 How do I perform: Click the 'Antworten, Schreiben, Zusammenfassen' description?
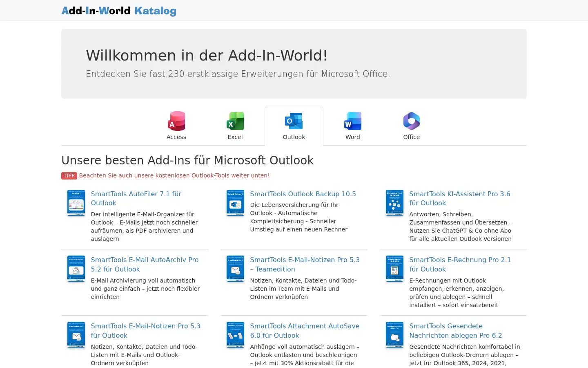pos(461,227)
